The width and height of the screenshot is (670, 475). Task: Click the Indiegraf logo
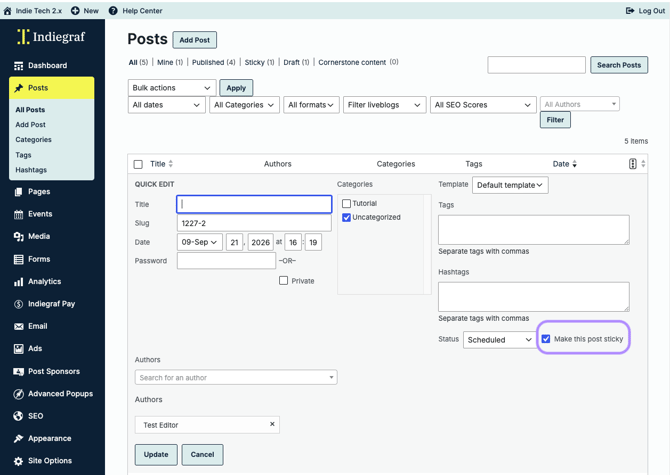coord(51,37)
